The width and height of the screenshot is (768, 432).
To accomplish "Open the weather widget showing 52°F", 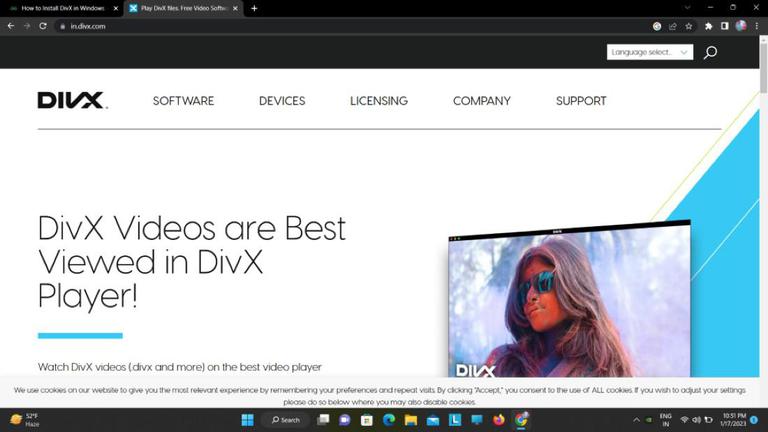I will pos(24,420).
